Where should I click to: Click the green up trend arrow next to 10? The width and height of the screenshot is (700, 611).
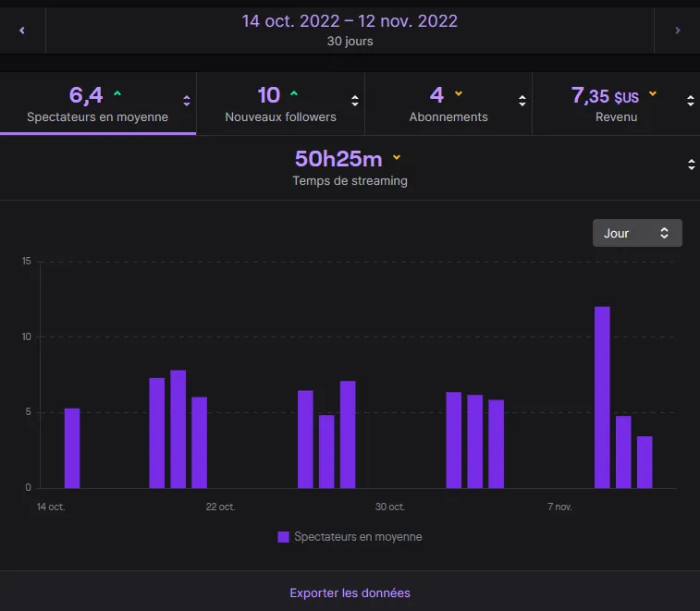tap(294, 93)
